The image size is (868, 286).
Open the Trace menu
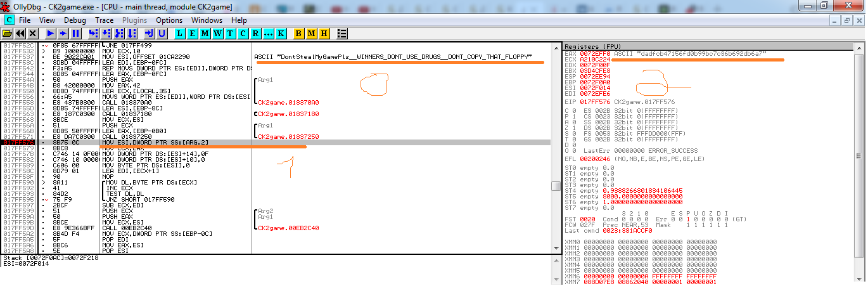(x=104, y=20)
